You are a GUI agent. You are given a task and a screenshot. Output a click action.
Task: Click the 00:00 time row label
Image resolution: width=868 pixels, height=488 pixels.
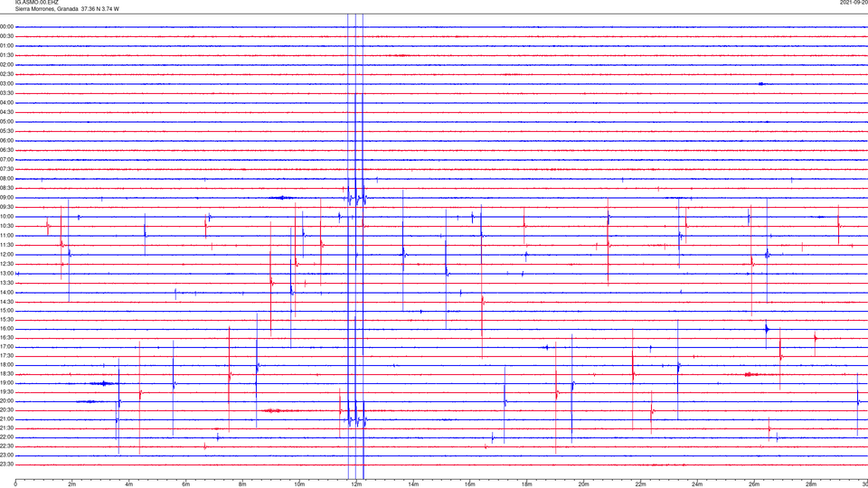(6, 27)
